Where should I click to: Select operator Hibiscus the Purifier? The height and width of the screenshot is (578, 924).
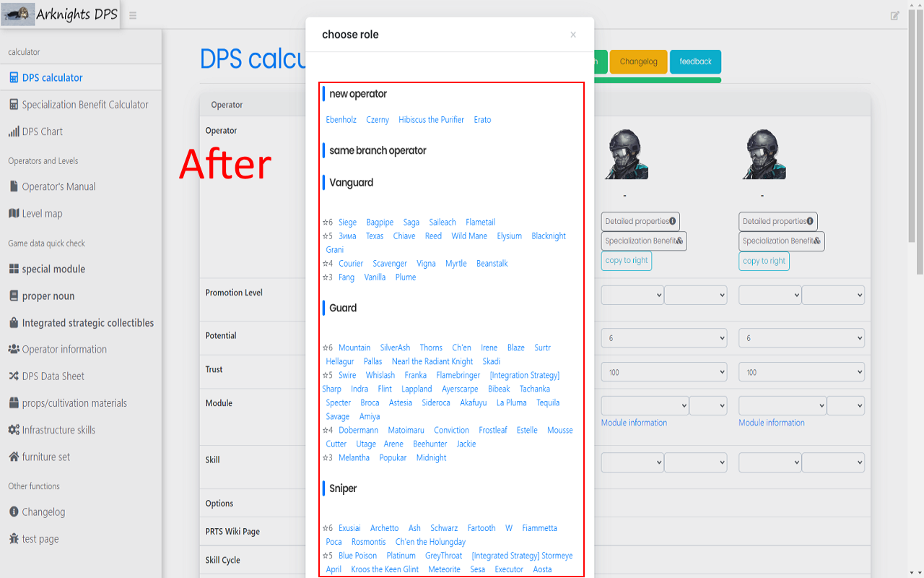[x=432, y=120]
